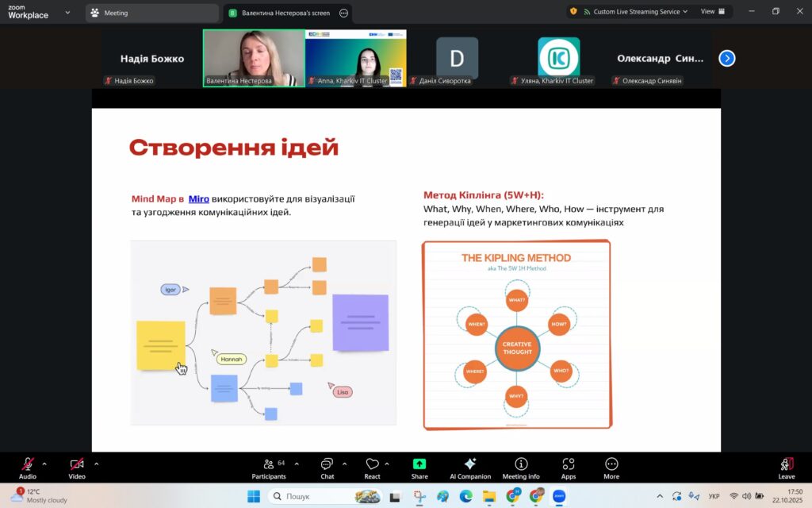Open the View dropdown menu
Screen dimensions: 812x508
point(712,12)
